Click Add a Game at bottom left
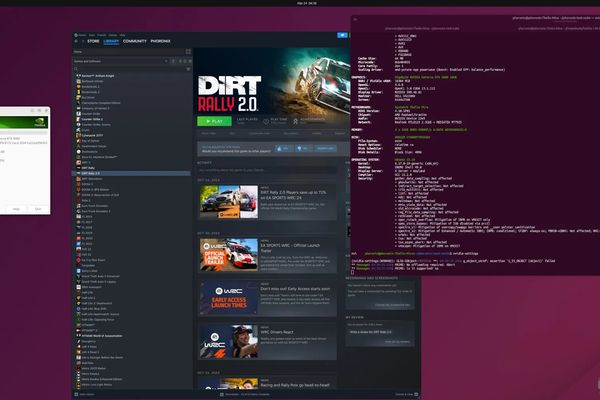 (x=84, y=394)
